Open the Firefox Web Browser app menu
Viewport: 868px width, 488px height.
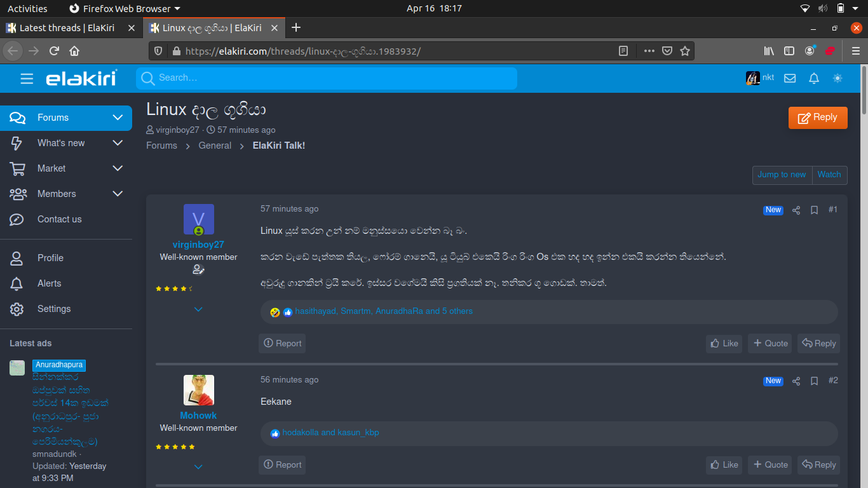point(125,8)
